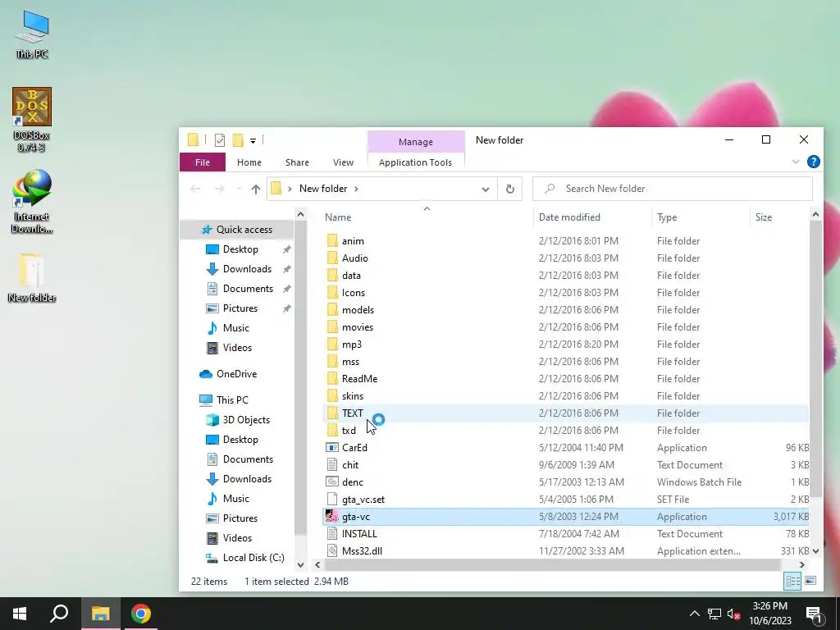Select the New folder icon on desktop
The width and height of the screenshot is (840, 630).
[x=32, y=277]
